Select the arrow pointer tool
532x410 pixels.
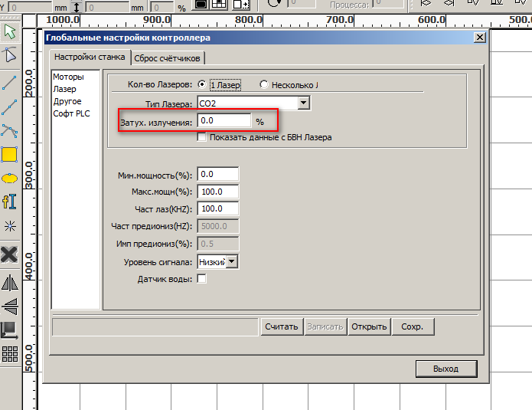point(10,32)
